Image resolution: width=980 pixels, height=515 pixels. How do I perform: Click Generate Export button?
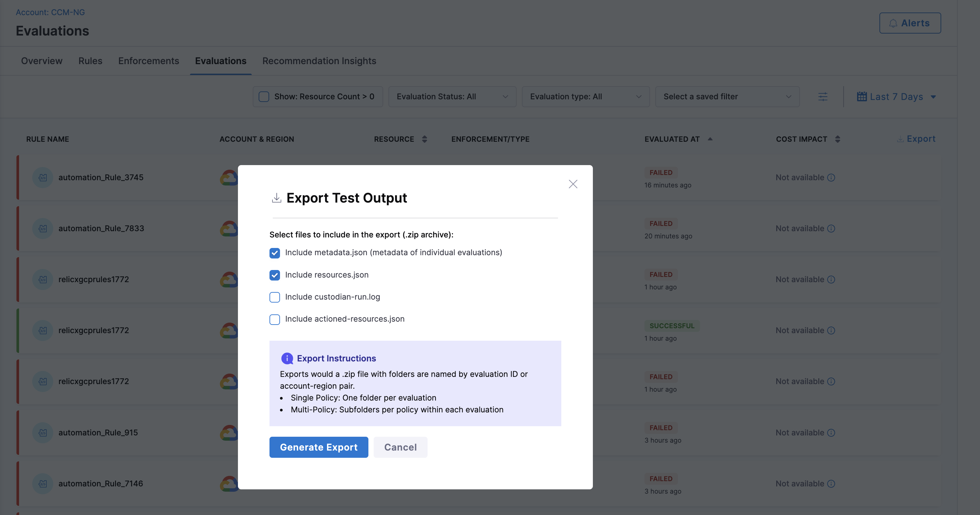pyautogui.click(x=318, y=447)
